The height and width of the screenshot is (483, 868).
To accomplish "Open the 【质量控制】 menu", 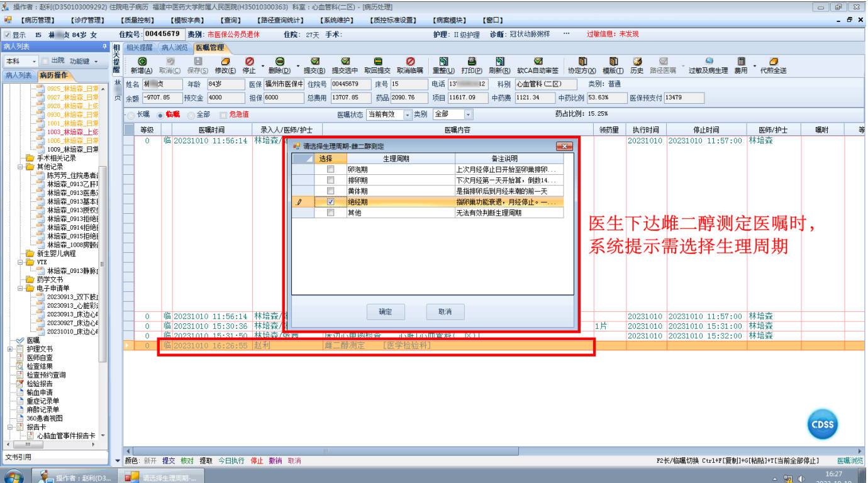I will click(136, 20).
